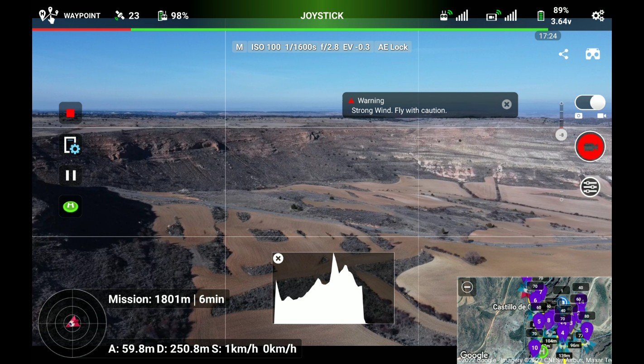The image size is (644, 364).
Task: Select the JOYSTICK mode title
Action: click(322, 15)
